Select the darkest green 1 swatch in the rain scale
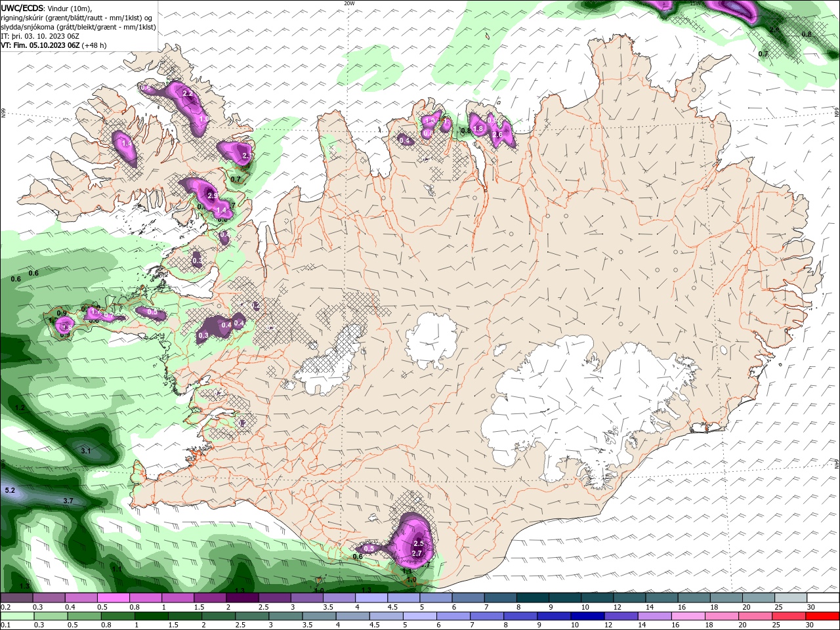The width and height of the screenshot is (840, 630). click(x=152, y=616)
